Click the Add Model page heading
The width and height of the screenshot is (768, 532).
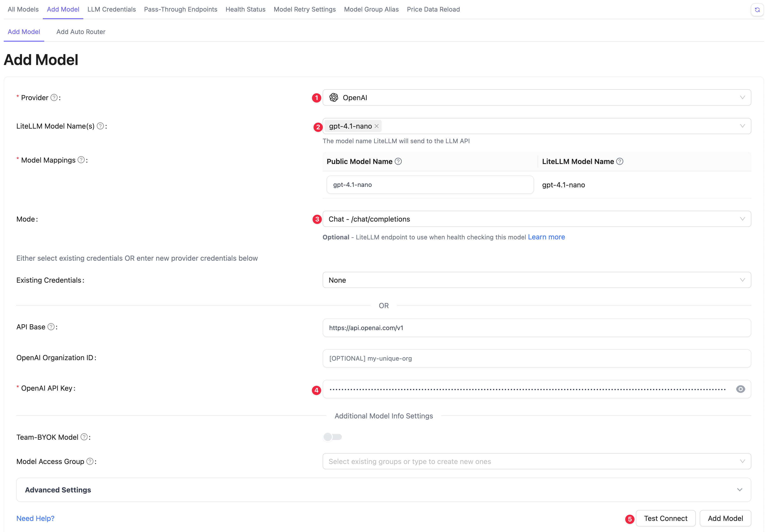[41, 60]
